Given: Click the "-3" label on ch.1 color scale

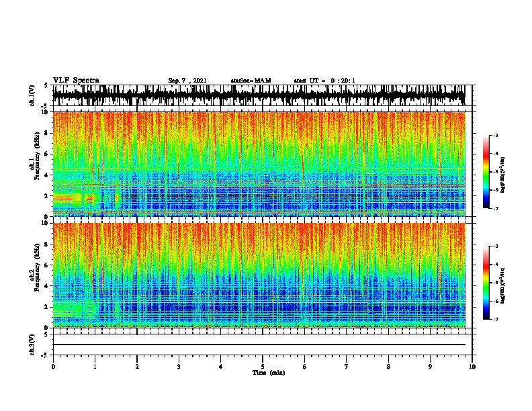Looking at the screenshot, I should click(496, 135).
